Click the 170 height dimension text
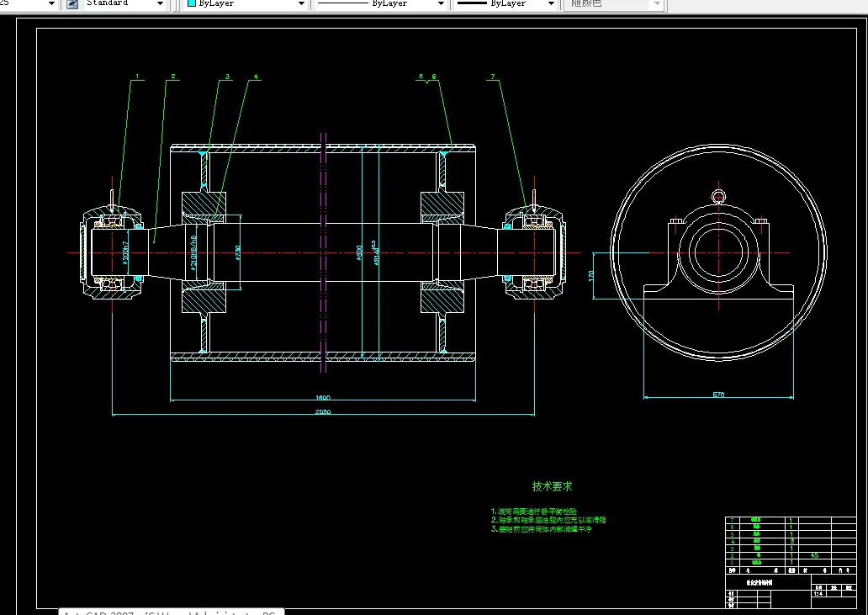 590,274
